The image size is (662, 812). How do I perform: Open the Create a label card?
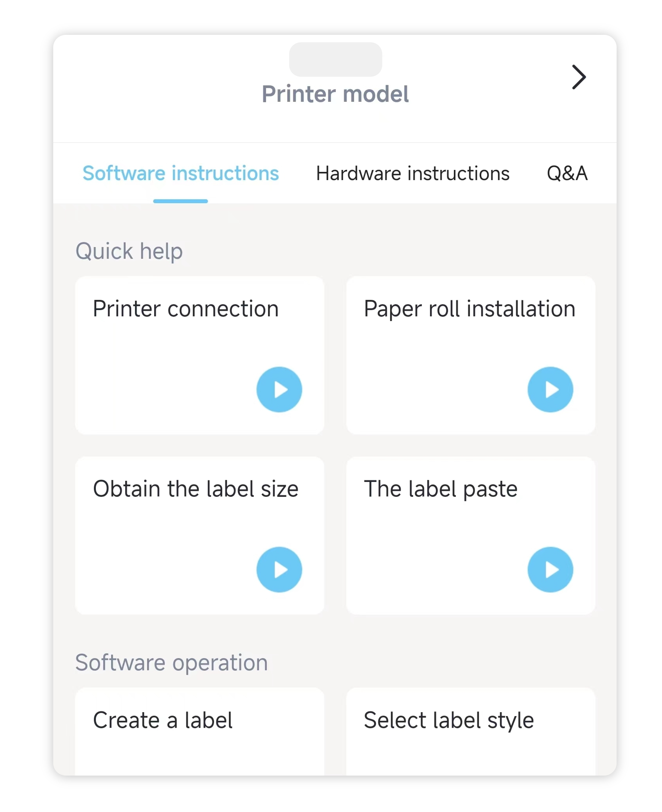[199, 731]
